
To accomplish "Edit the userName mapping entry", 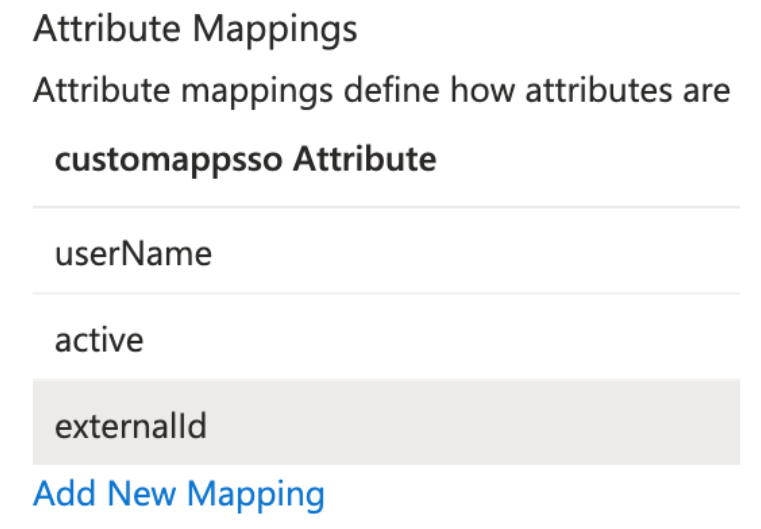I will pos(133,254).
